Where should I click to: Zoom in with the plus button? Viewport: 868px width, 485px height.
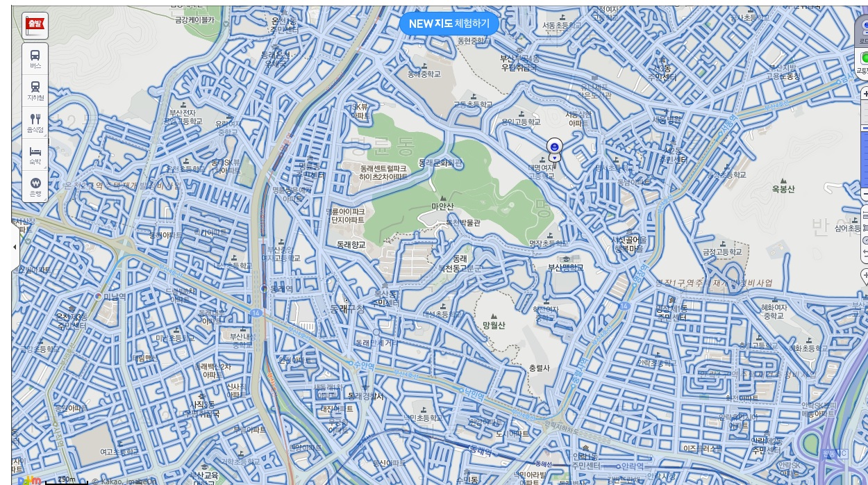pos(865,93)
